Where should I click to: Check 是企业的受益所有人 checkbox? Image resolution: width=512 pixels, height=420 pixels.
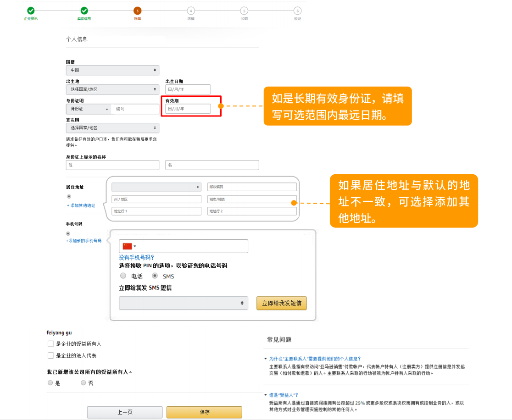50,343
